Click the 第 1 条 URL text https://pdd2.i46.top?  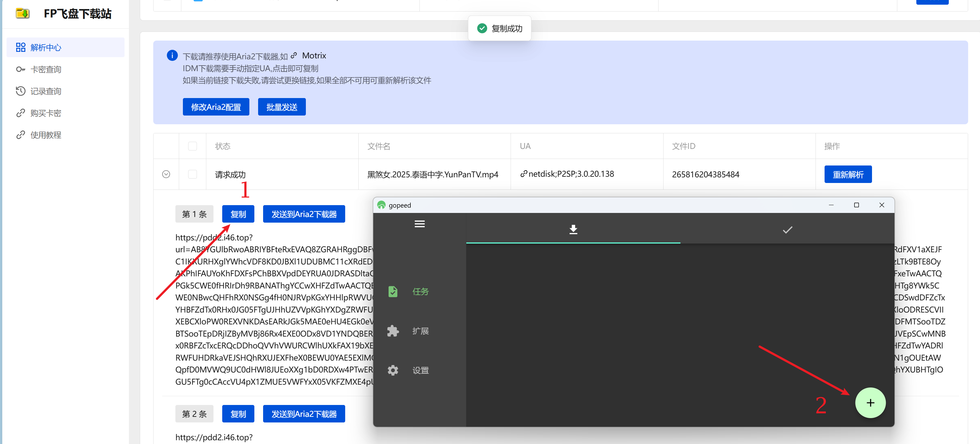coord(214,237)
